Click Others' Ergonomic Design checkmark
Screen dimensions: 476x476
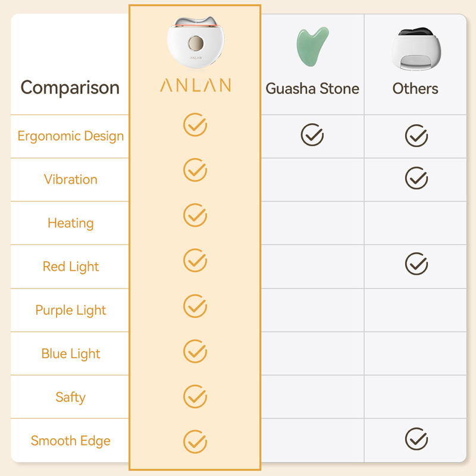click(x=416, y=135)
